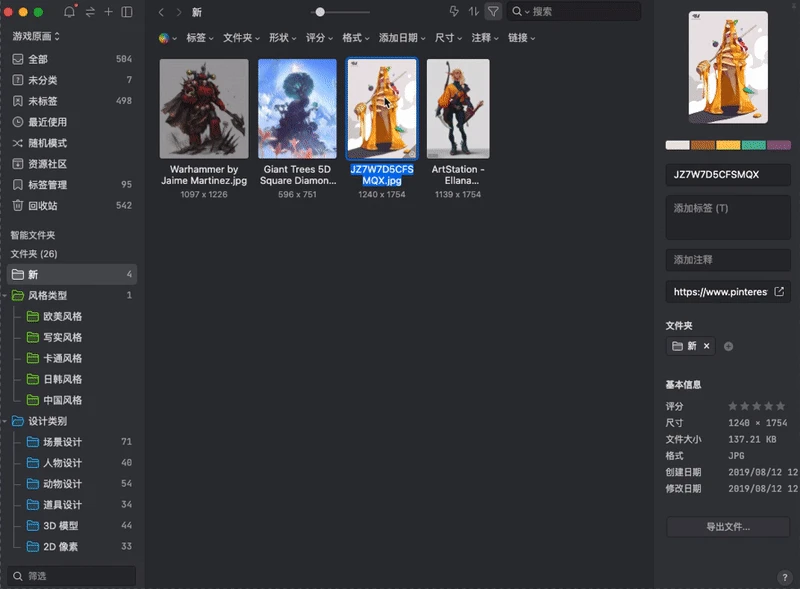Viewport: 800px width, 589px height.
Task: Open the 道具设计 folder
Action: click(x=72, y=505)
